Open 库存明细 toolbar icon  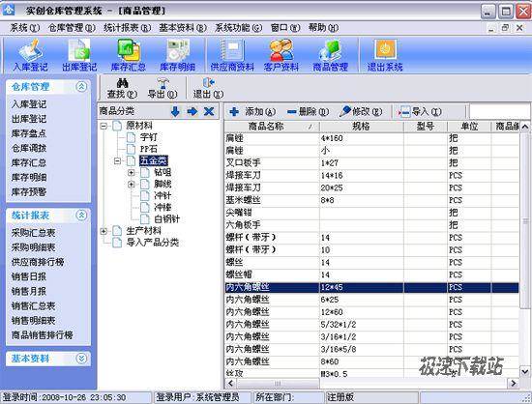pyautogui.click(x=177, y=55)
